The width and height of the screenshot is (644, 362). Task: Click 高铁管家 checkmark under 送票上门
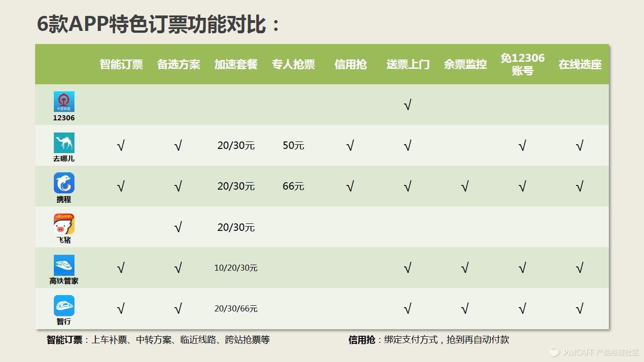pos(407,268)
